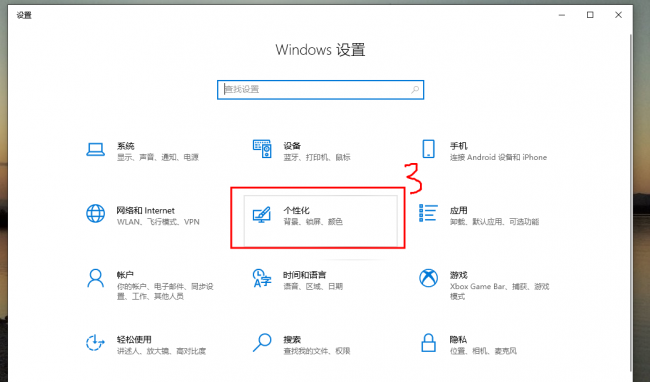Open the Privacy lock icon
Viewport: 650px width, 382px height.
click(428, 343)
